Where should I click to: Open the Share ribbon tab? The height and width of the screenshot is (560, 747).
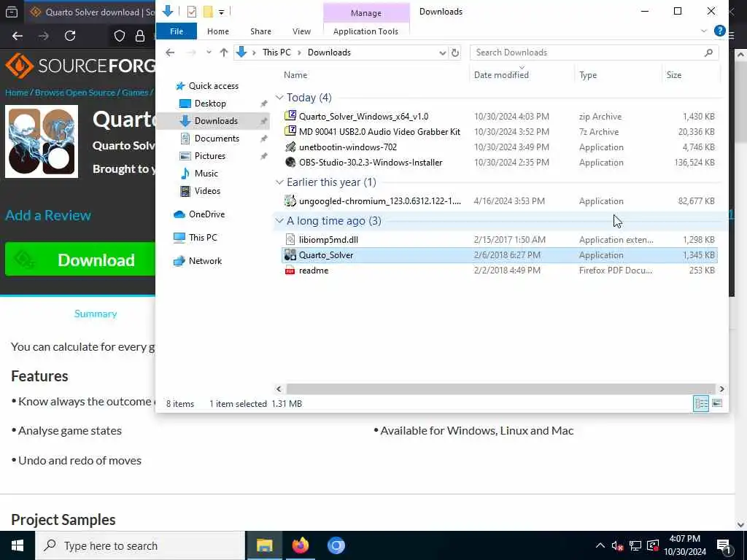pyautogui.click(x=260, y=31)
